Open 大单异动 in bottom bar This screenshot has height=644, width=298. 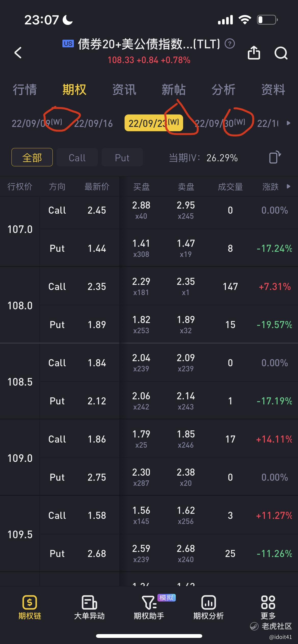pos(89,607)
